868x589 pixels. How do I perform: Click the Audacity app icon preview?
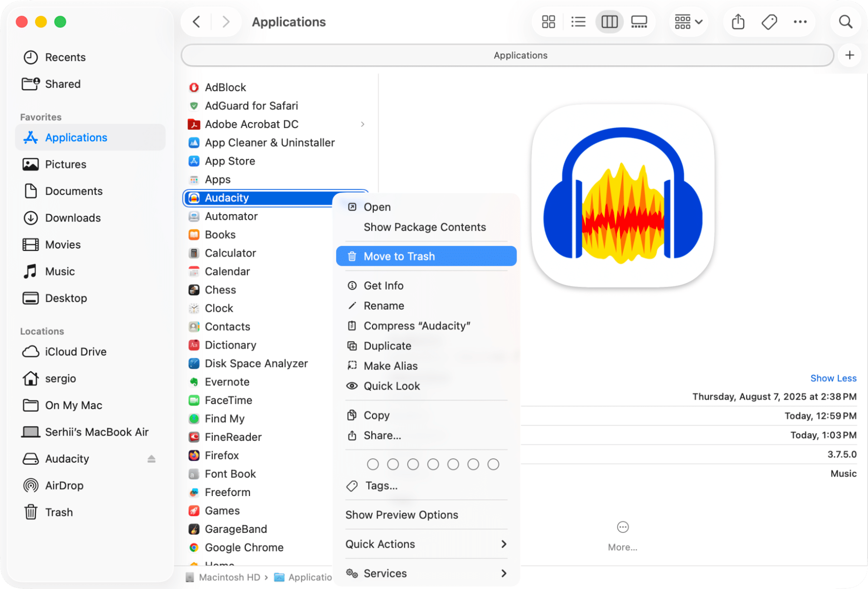coord(623,196)
